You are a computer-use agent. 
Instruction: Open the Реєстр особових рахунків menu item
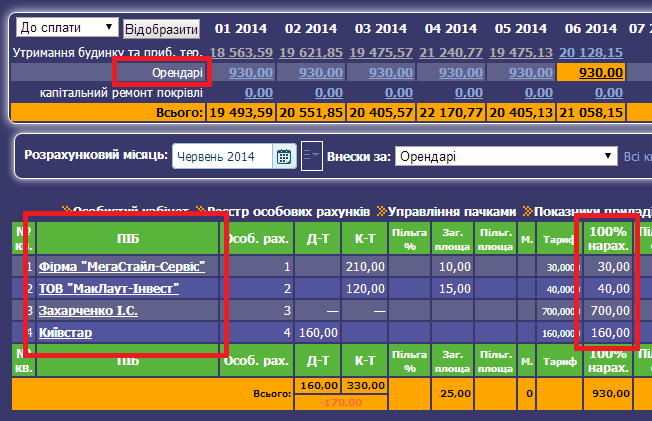[289, 211]
